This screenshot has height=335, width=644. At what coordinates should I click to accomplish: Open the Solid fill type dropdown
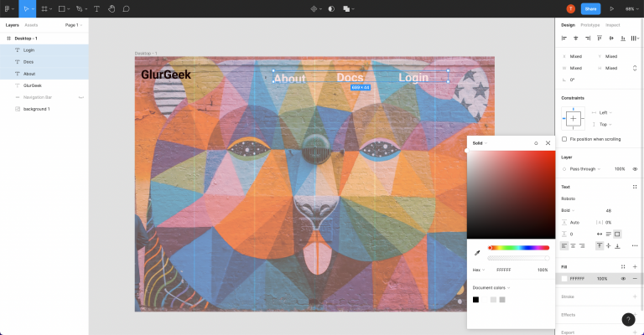[480, 143]
